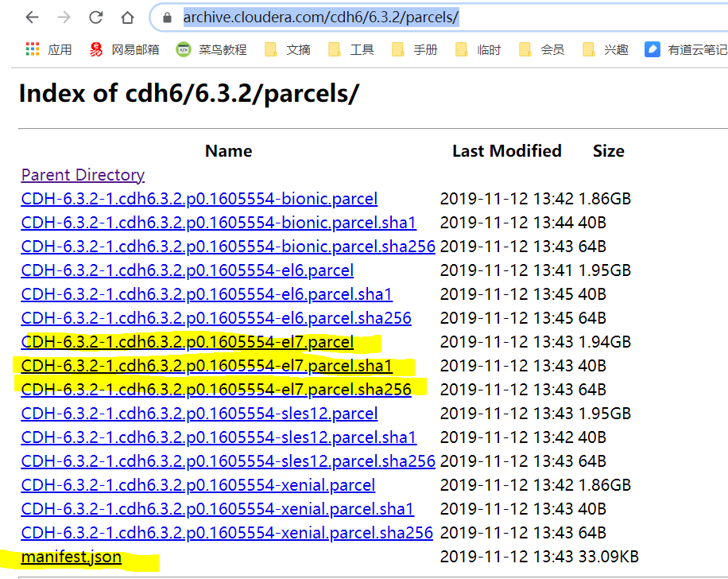Open the manifest.json link

(x=71, y=557)
